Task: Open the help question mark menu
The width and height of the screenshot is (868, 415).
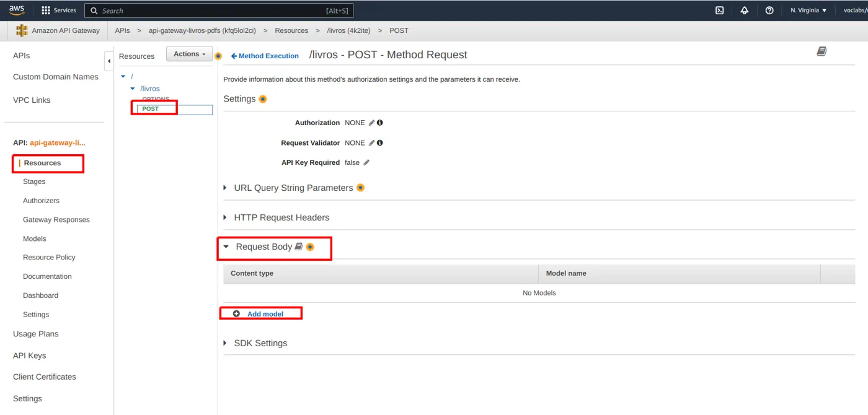Action: 769,11
